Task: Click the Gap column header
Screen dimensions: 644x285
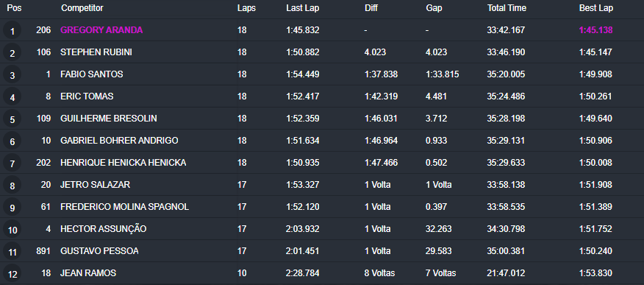Action: (434, 8)
